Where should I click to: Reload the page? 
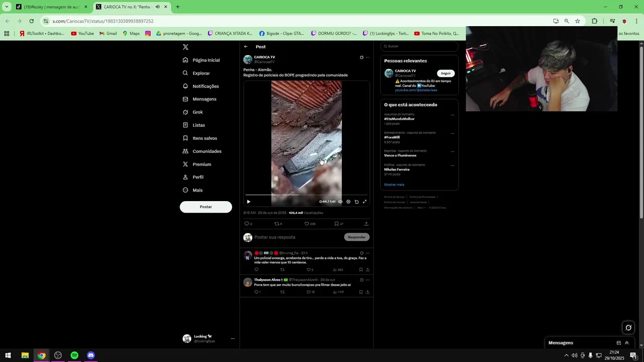[31, 21]
